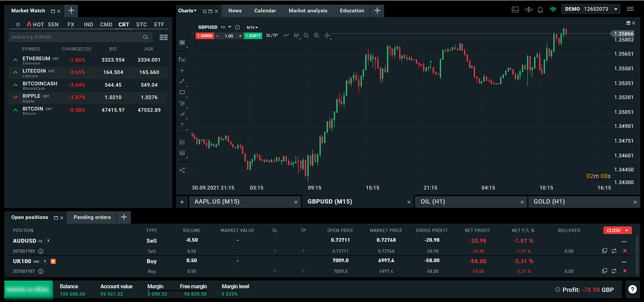Expand the ETHEREUM row arrow
Viewport: 644px width, 302px height.
click(x=16, y=60)
